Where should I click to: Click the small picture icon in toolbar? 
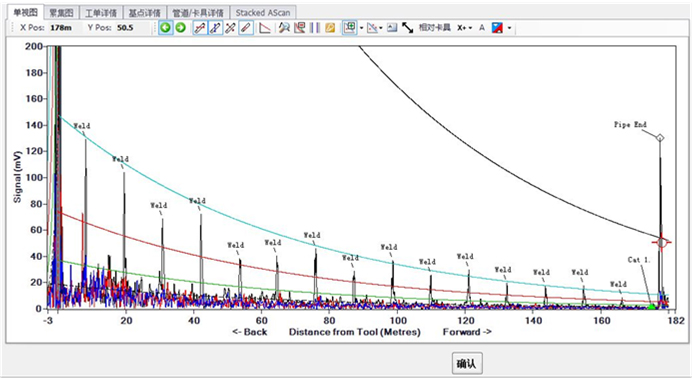[x=392, y=28]
